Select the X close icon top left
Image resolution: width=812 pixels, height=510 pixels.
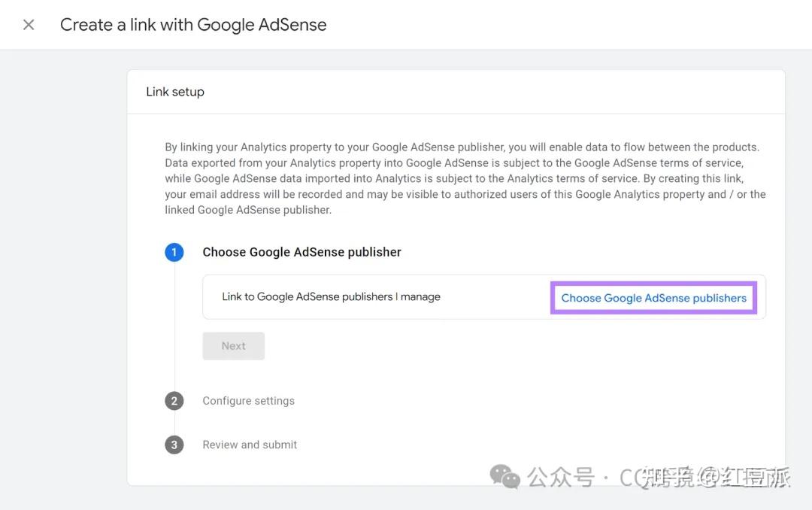28,24
